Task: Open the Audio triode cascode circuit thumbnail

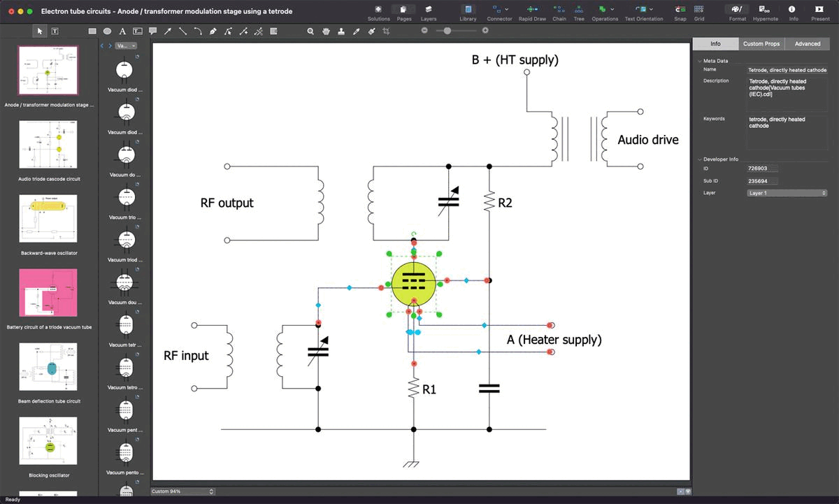Action: 48,145
